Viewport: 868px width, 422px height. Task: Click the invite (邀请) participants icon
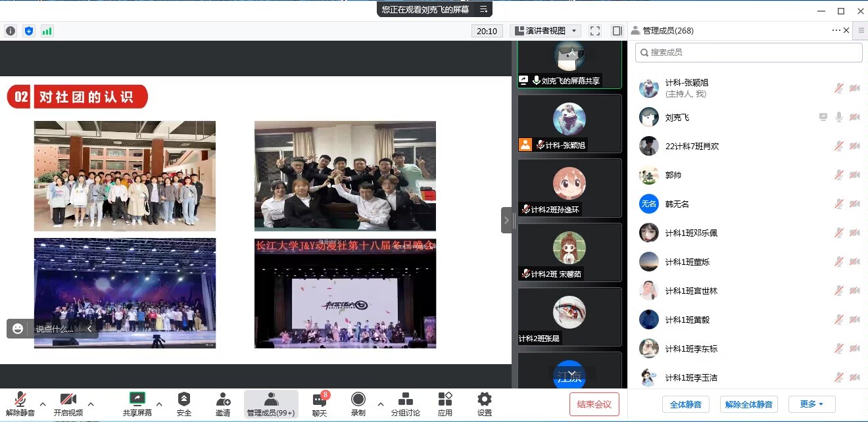click(223, 400)
